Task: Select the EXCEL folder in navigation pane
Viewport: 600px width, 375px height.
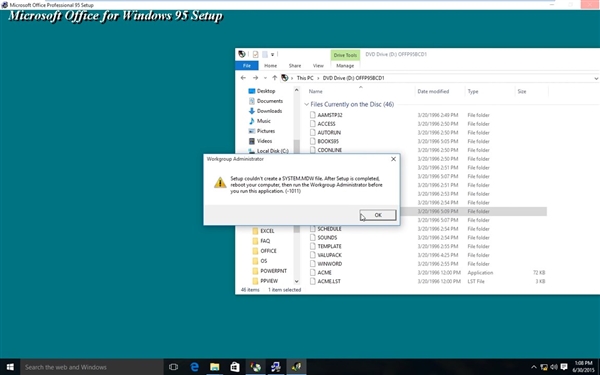Action: click(x=263, y=231)
